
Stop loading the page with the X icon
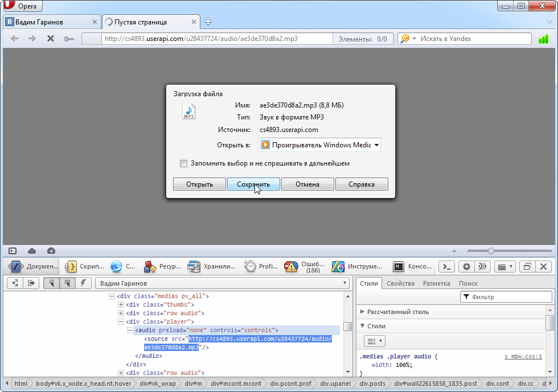point(51,39)
